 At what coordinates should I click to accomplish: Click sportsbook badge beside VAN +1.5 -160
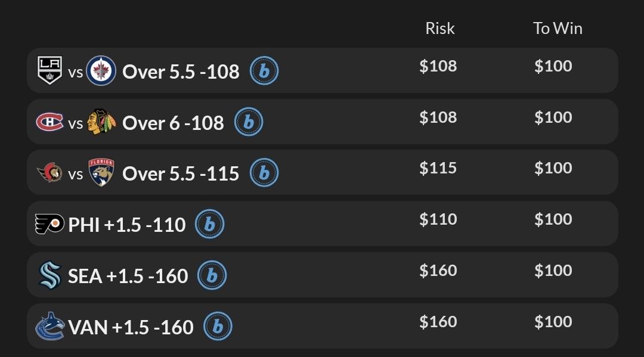coord(218,327)
